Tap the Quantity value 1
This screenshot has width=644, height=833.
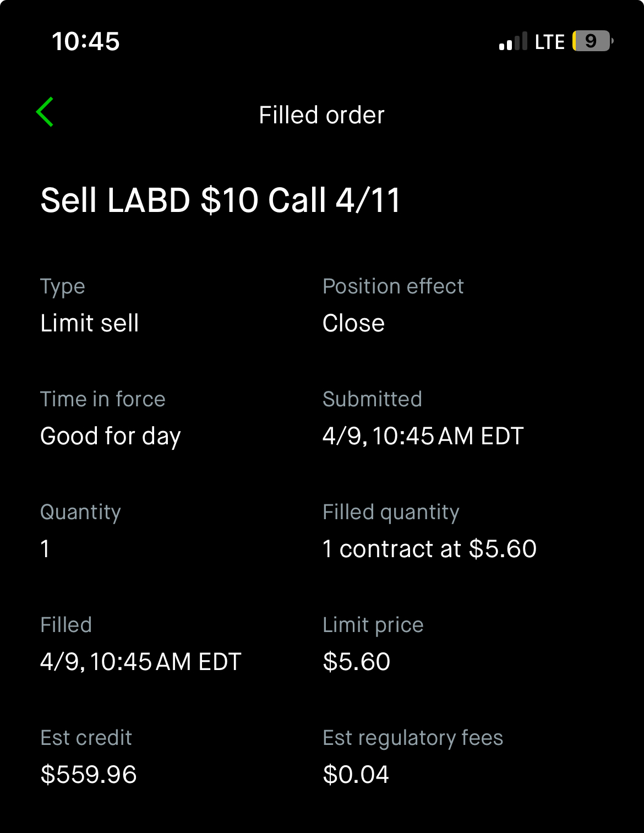click(x=45, y=549)
